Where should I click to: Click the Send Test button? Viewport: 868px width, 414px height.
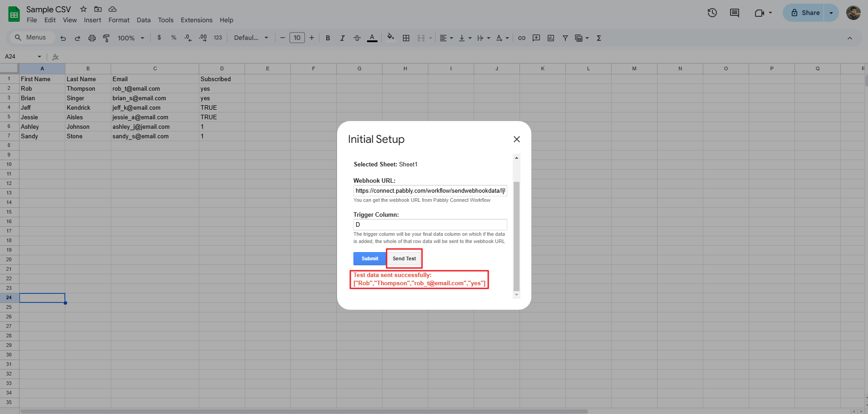pyautogui.click(x=404, y=258)
